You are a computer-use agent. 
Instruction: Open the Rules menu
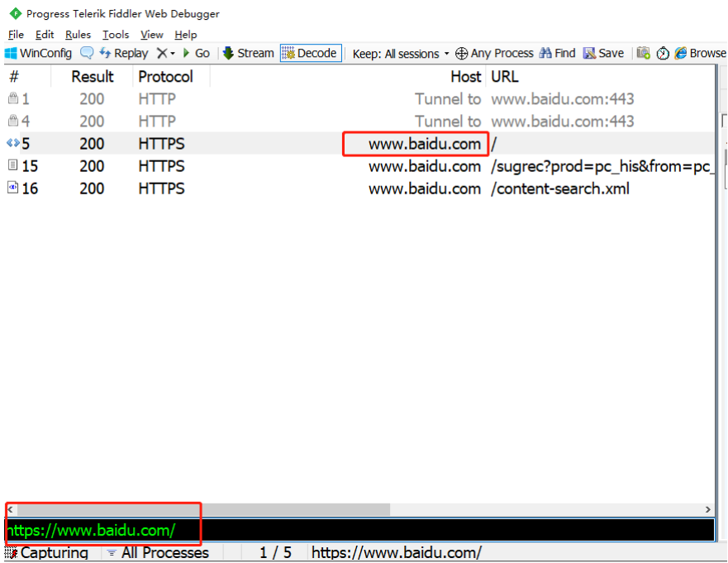(x=78, y=35)
